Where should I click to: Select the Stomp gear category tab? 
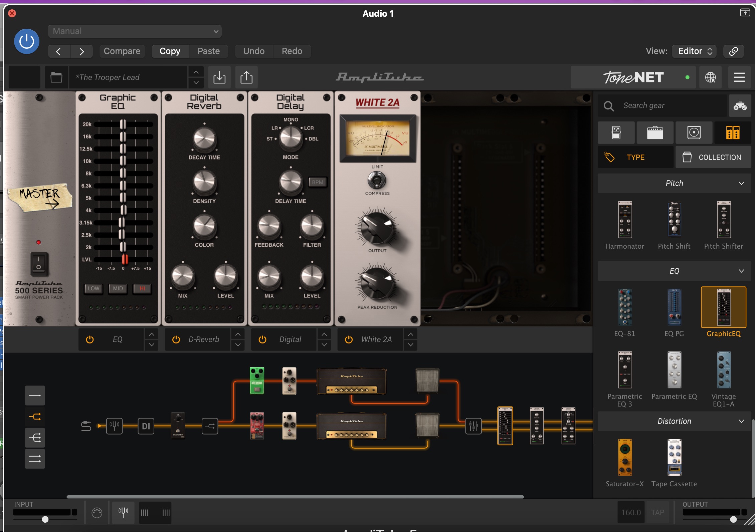[x=616, y=132]
